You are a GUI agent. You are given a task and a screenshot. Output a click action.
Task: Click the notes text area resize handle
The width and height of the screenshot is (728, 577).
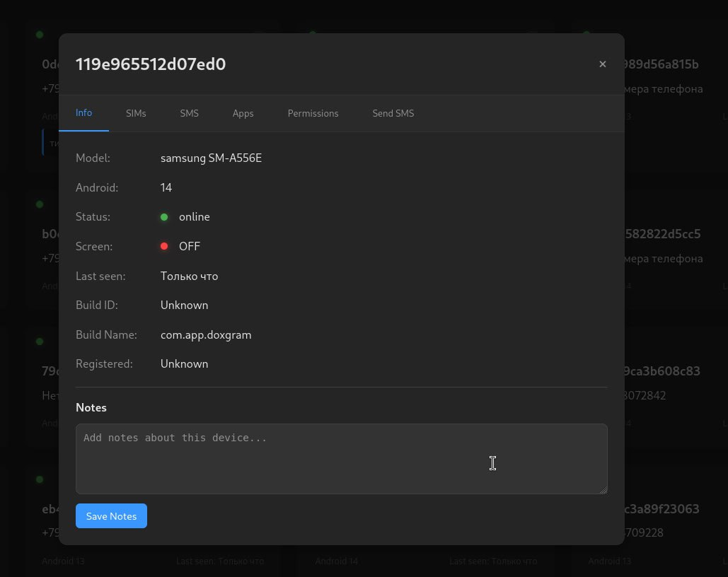click(603, 490)
